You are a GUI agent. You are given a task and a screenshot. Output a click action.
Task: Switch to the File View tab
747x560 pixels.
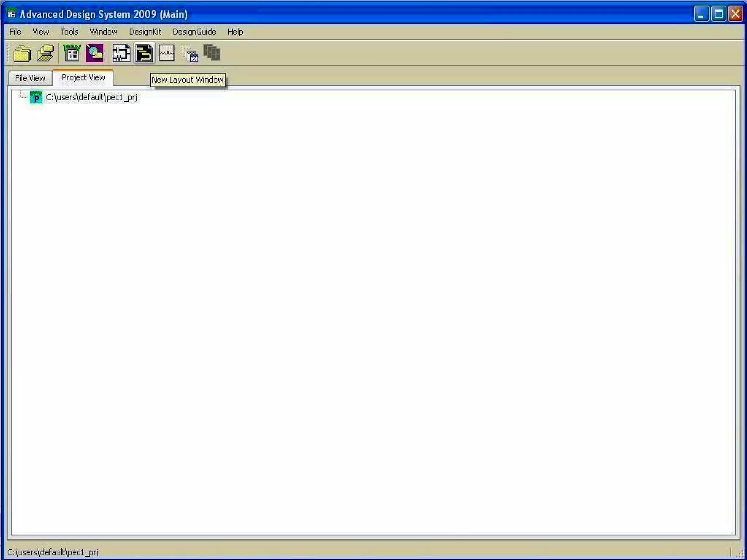tap(30, 78)
